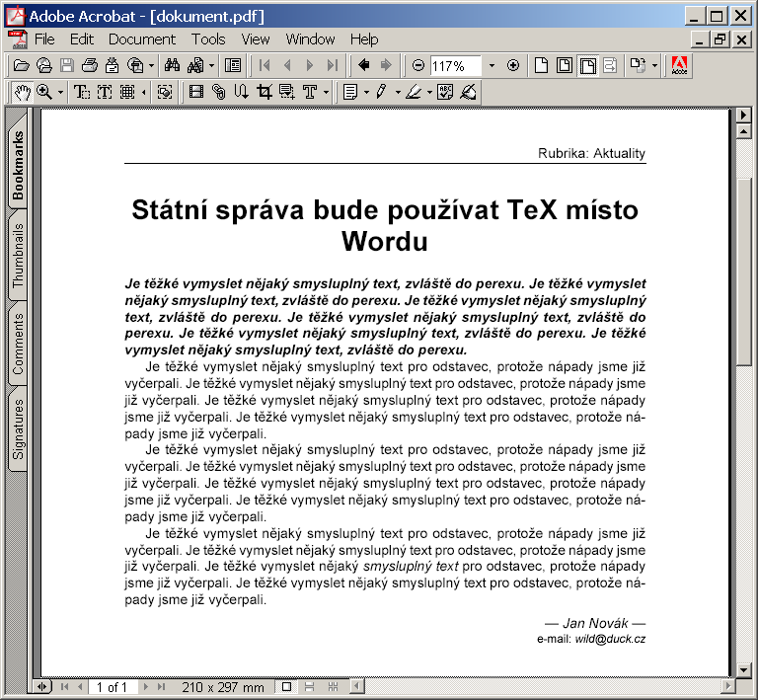
Task: Expand the Rotate View dropdown arrow
Action: pyautogui.click(x=654, y=65)
